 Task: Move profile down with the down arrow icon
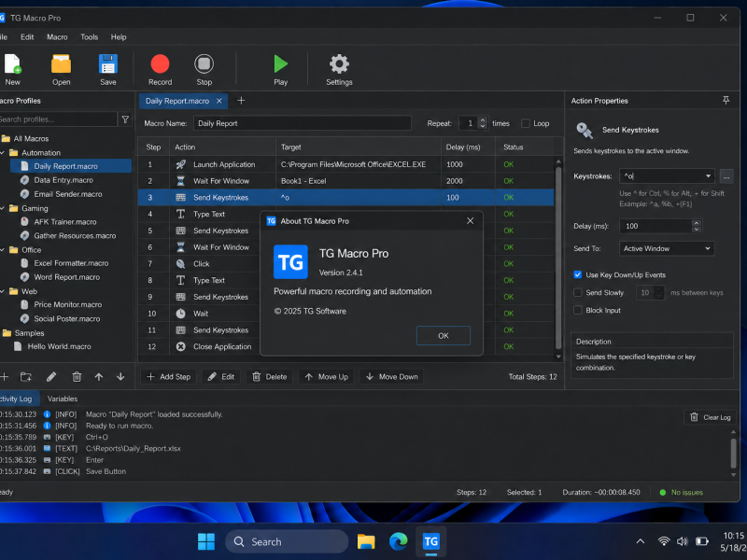(x=120, y=377)
